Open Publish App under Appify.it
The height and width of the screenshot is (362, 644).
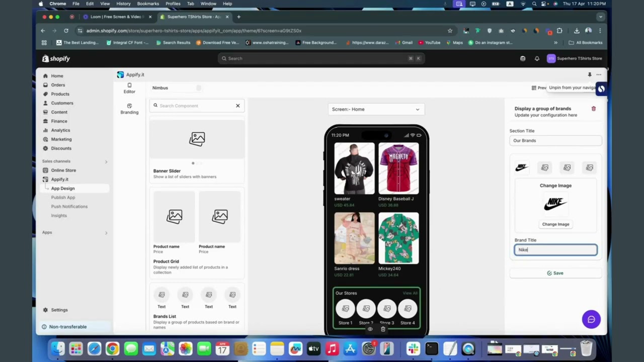tap(63, 198)
